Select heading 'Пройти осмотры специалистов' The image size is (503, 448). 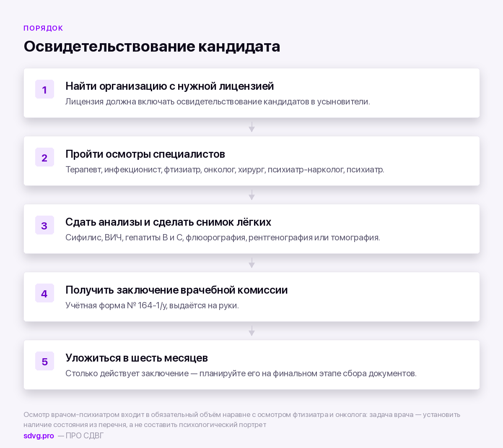(145, 154)
